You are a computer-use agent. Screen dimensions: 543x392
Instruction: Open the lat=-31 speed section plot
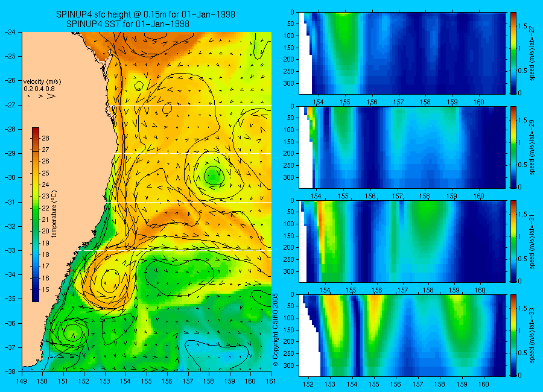402,241
